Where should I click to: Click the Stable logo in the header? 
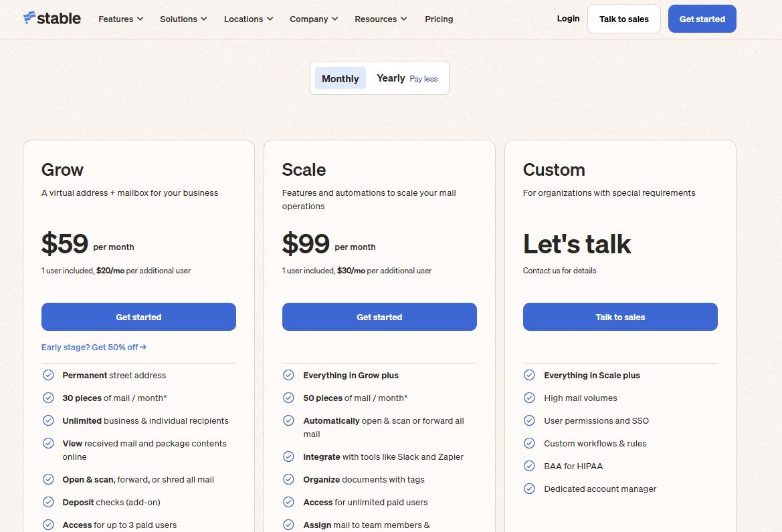(52, 19)
